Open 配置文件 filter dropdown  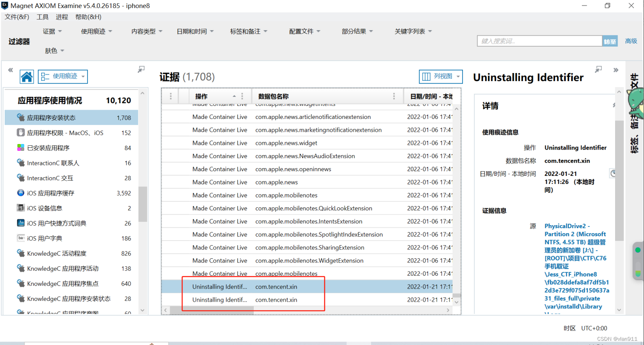pyautogui.click(x=304, y=31)
